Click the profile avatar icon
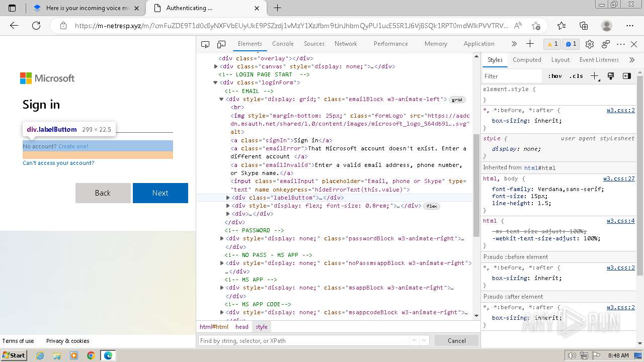 pyautogui.click(x=607, y=26)
